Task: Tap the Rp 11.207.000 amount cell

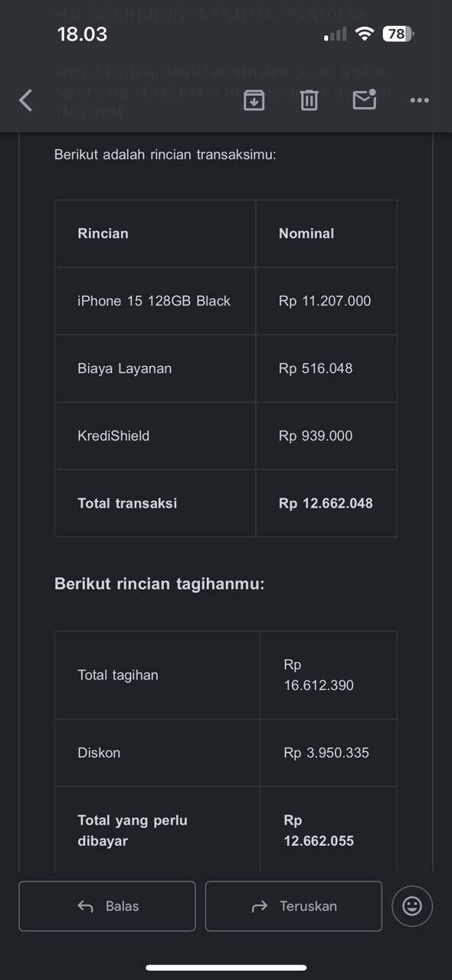Action: [325, 301]
